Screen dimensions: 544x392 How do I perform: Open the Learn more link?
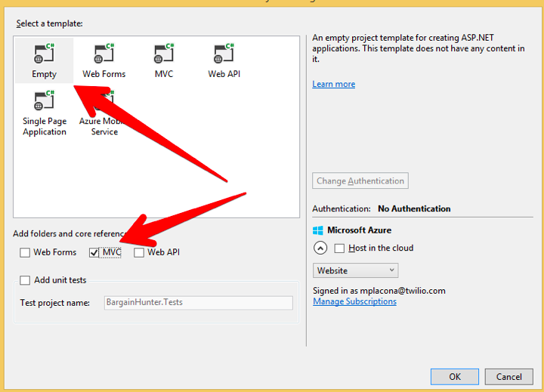pos(334,85)
